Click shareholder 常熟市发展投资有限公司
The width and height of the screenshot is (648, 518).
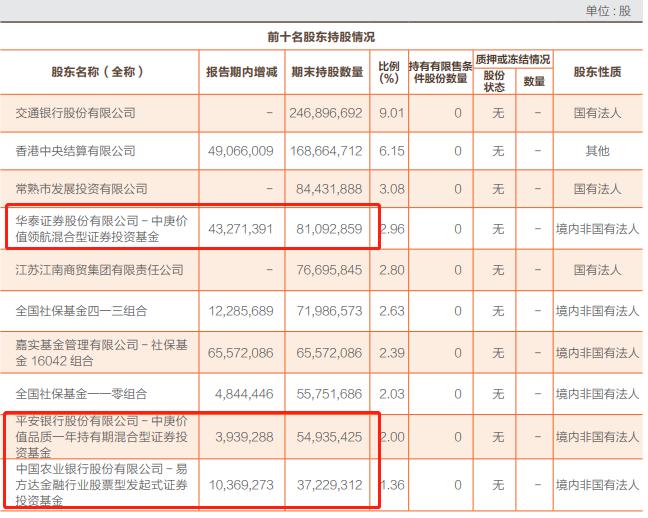[81, 189]
